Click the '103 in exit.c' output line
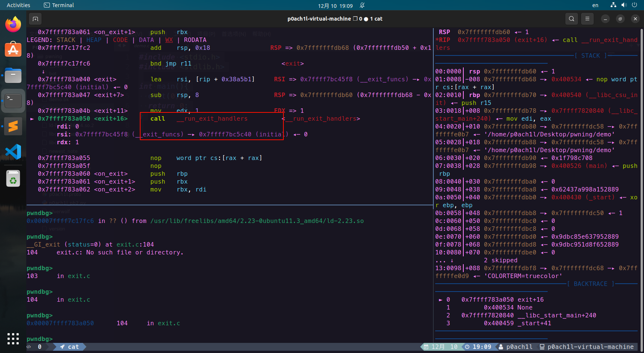 (x=58, y=276)
